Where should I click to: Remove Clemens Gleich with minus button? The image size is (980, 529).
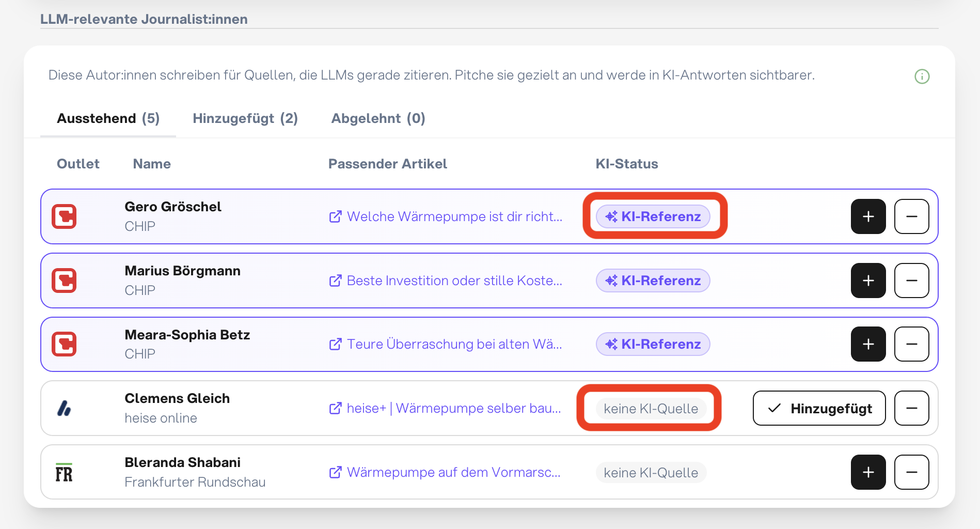[x=911, y=408]
